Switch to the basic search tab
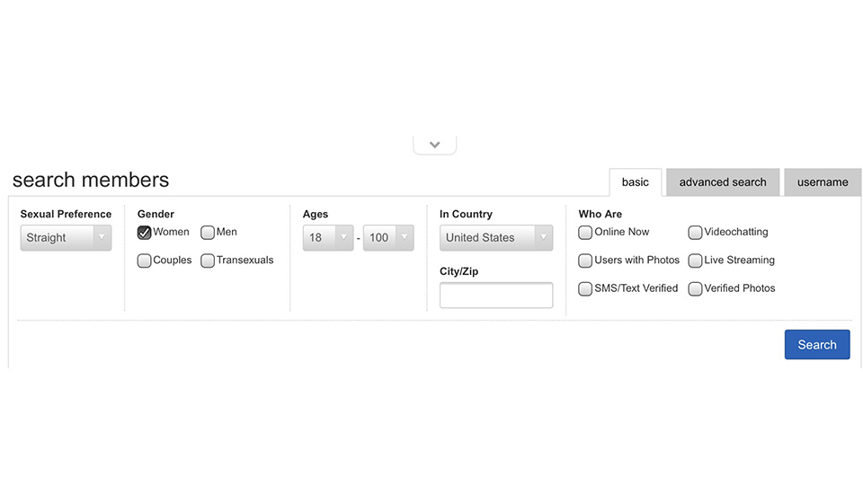863x504 pixels. 635,182
